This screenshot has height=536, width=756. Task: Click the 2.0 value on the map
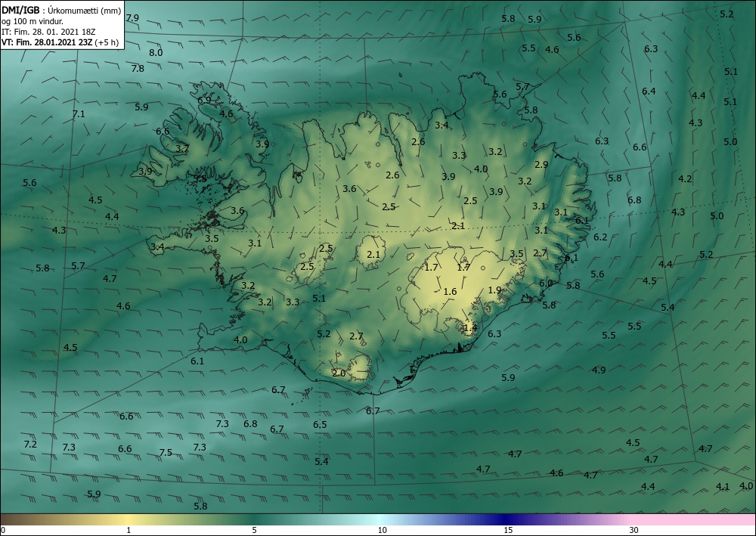click(x=339, y=373)
